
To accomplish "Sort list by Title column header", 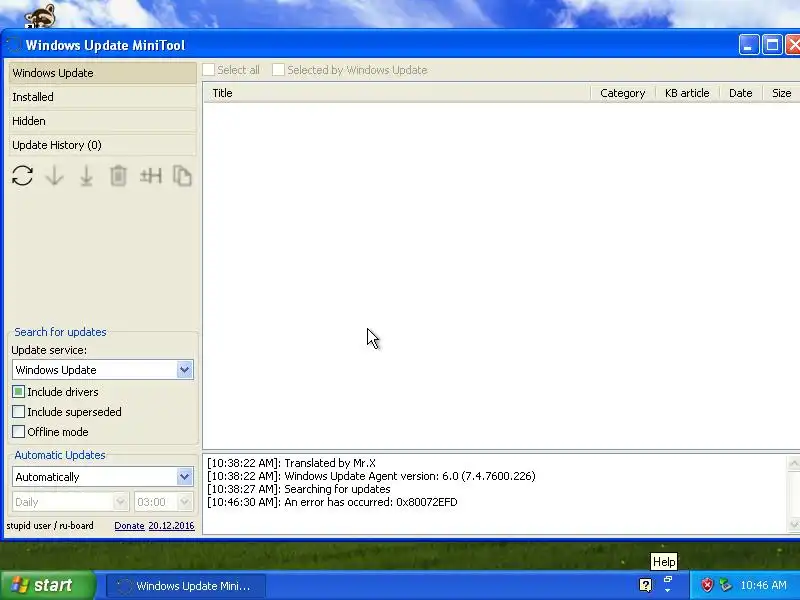I will coord(397,93).
